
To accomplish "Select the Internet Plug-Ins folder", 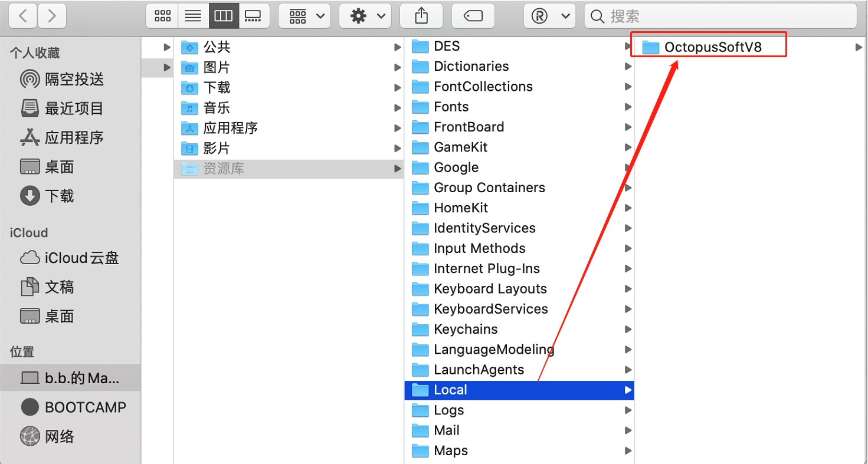I will coord(519,268).
